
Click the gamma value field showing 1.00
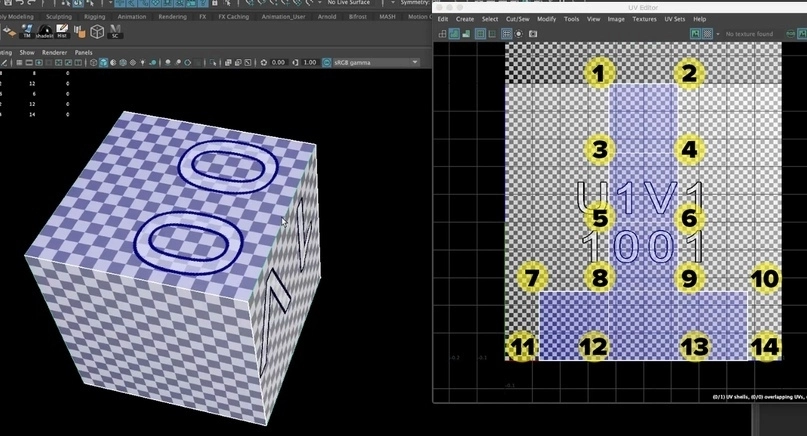coord(309,63)
